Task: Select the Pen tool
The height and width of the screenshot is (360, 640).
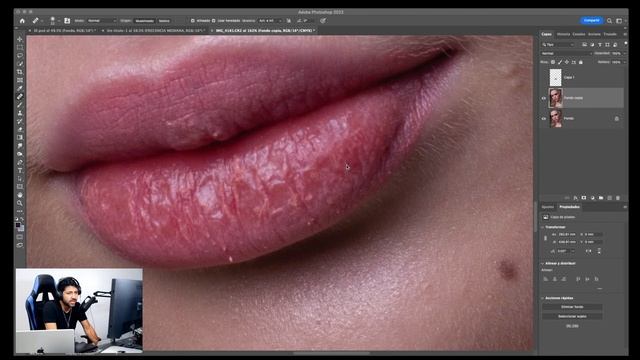Action: (20, 162)
